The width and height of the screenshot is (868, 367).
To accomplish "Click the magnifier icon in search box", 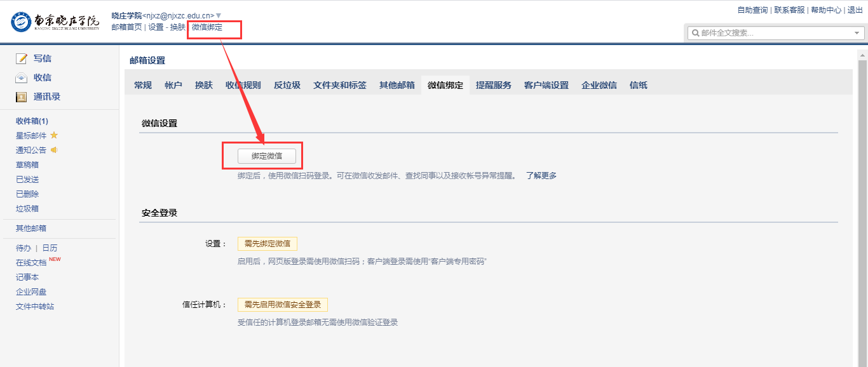I will 695,33.
